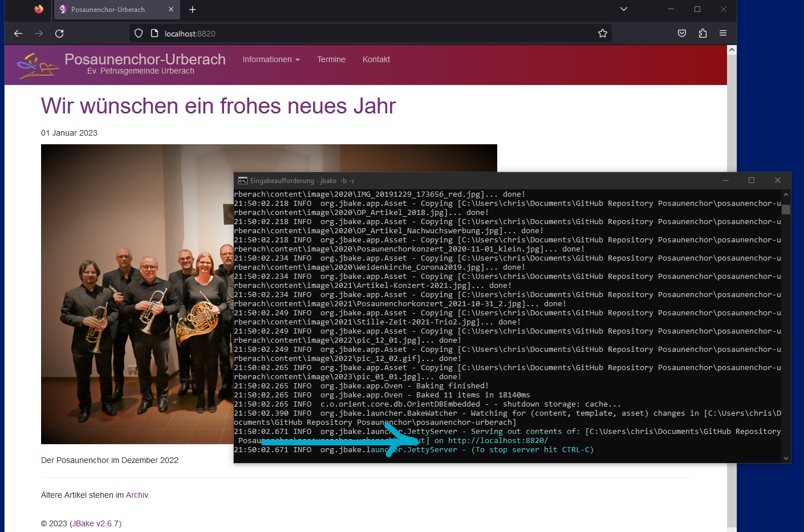Click the web page scrollbar up arrow
Screen dimensions: 804x532
tap(732, 50)
